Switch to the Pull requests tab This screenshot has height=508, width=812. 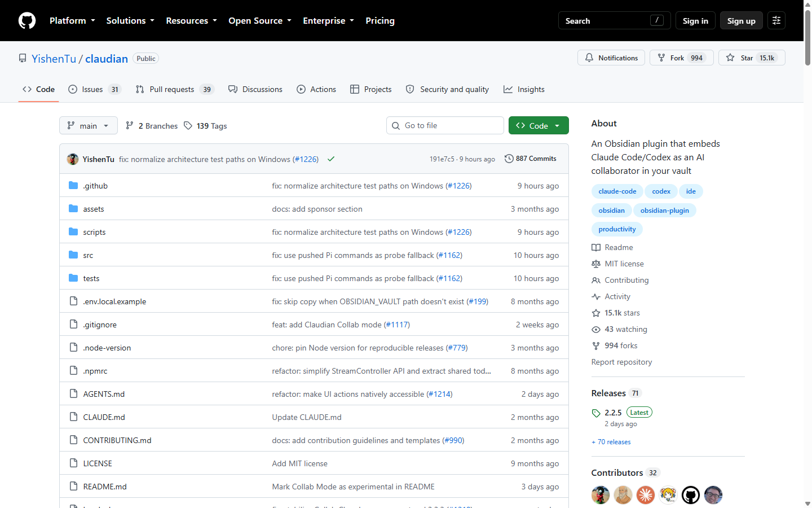(x=175, y=89)
